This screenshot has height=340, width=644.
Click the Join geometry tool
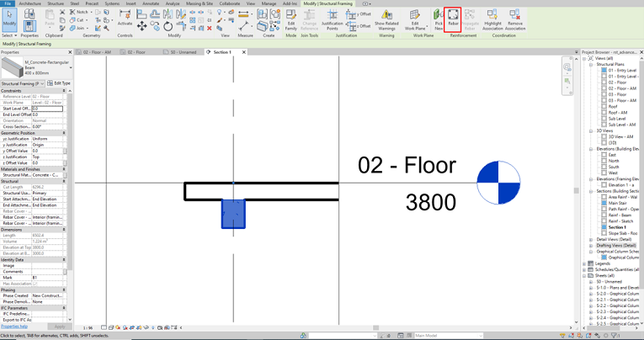(x=78, y=28)
